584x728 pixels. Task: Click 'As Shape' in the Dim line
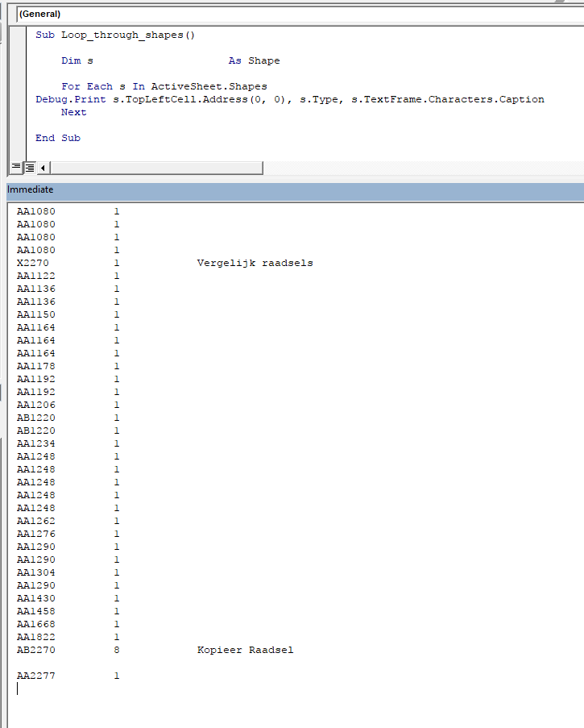(254, 60)
